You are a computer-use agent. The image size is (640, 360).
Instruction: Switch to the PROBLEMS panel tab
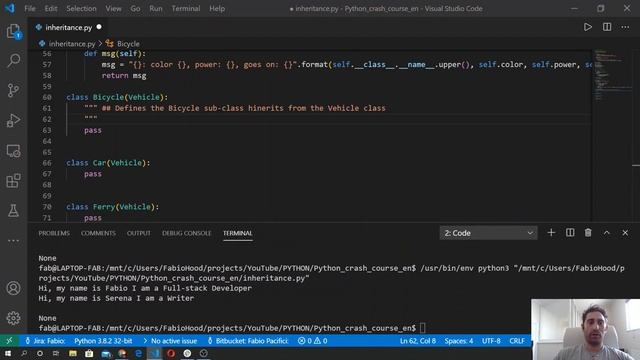point(54,233)
